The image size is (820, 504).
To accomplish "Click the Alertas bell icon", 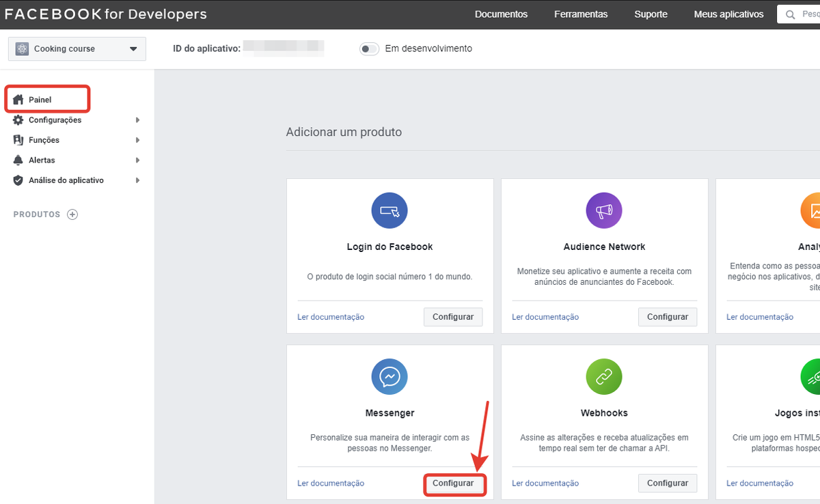I will click(18, 160).
